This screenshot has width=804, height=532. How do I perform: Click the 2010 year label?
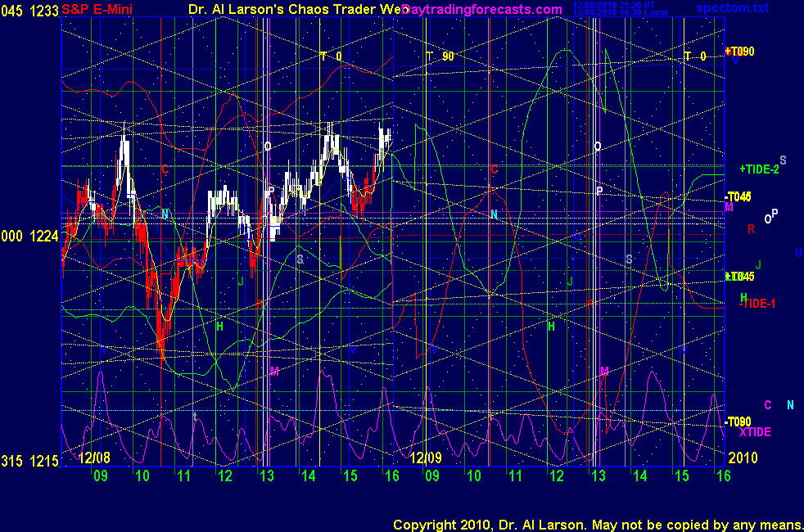pyautogui.click(x=743, y=458)
